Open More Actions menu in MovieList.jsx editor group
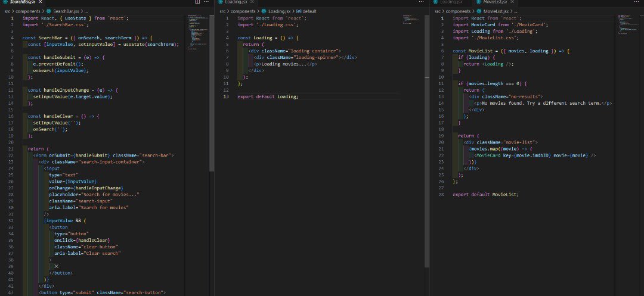This screenshot has width=644, height=296. (x=636, y=2)
